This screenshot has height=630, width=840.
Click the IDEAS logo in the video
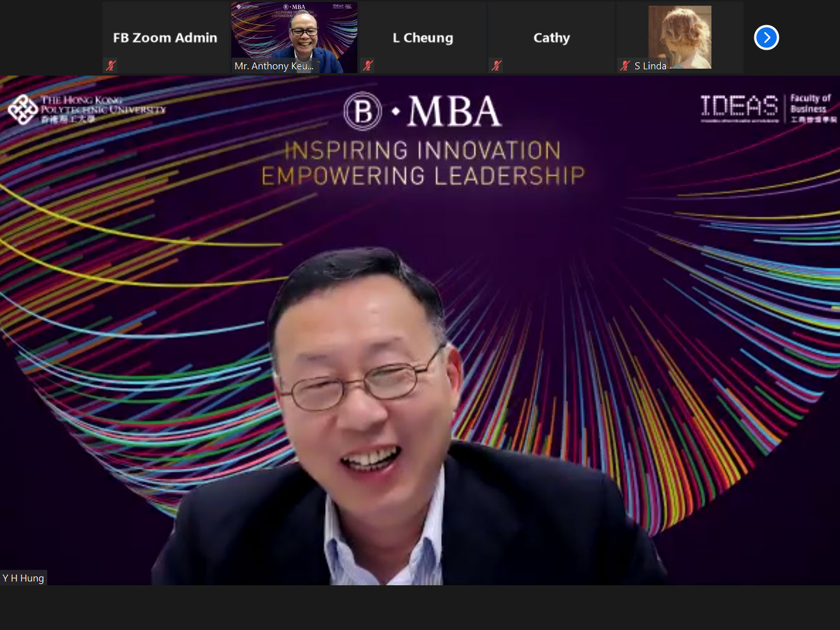coord(739,108)
